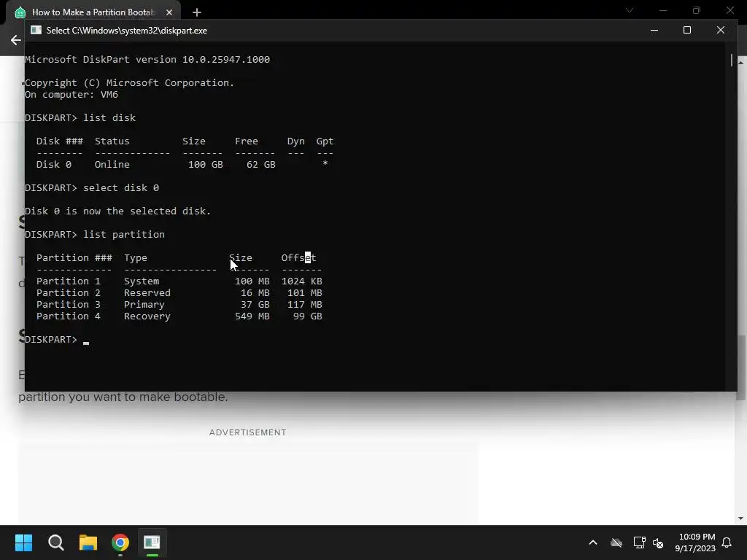Image resolution: width=747 pixels, height=560 pixels.
Task: Click the browser page scrollbar thumb
Action: pos(741,367)
